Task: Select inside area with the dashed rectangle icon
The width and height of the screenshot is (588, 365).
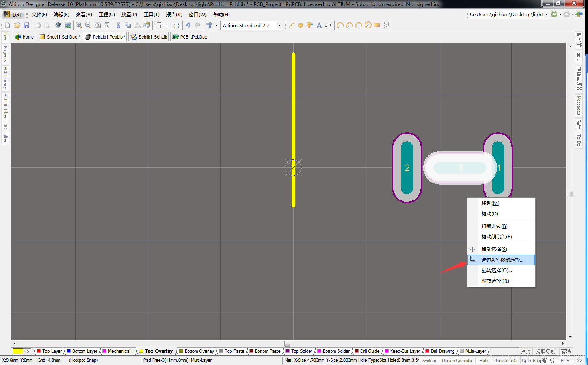Action: point(158,25)
